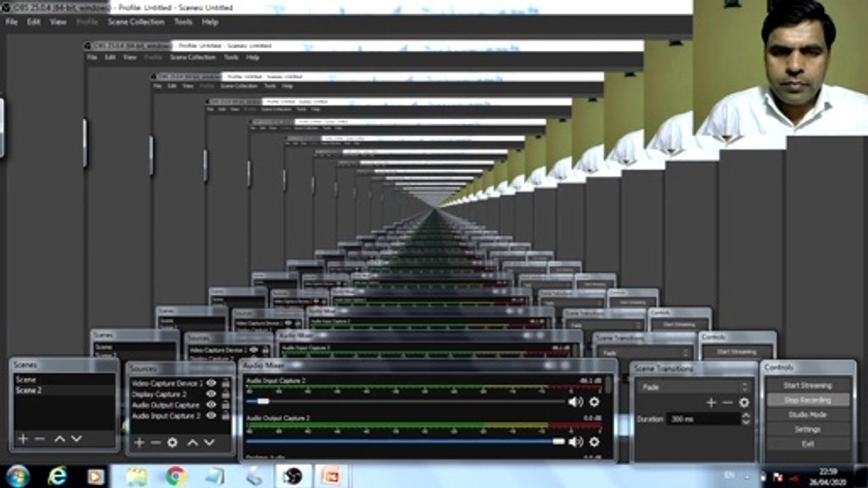Select 'Video Capture Device 2' in the frontmost Sources list

click(167, 383)
